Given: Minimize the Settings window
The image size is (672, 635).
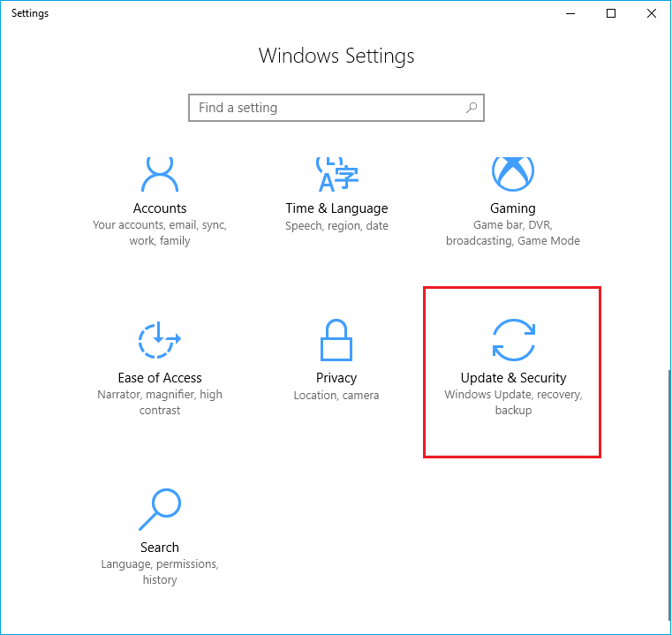Looking at the screenshot, I should point(570,13).
